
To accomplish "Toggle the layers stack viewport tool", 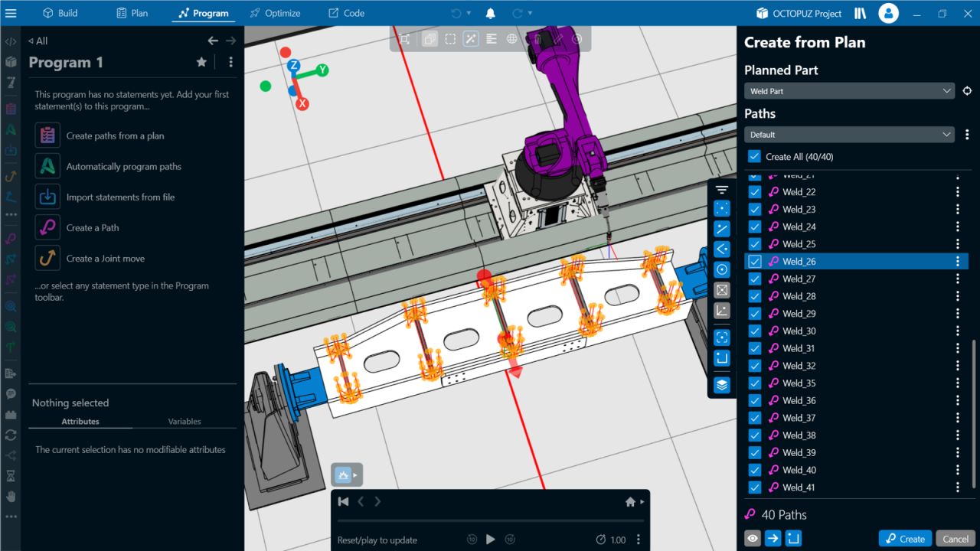I will tap(722, 385).
